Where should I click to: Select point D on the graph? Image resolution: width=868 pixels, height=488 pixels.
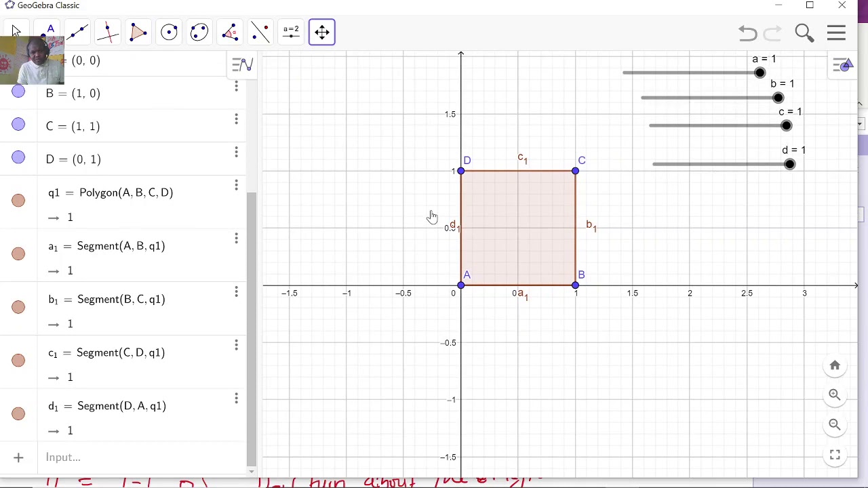[461, 171]
